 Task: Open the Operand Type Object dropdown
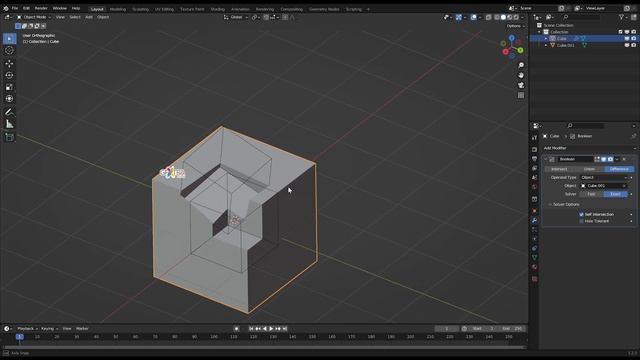point(604,178)
